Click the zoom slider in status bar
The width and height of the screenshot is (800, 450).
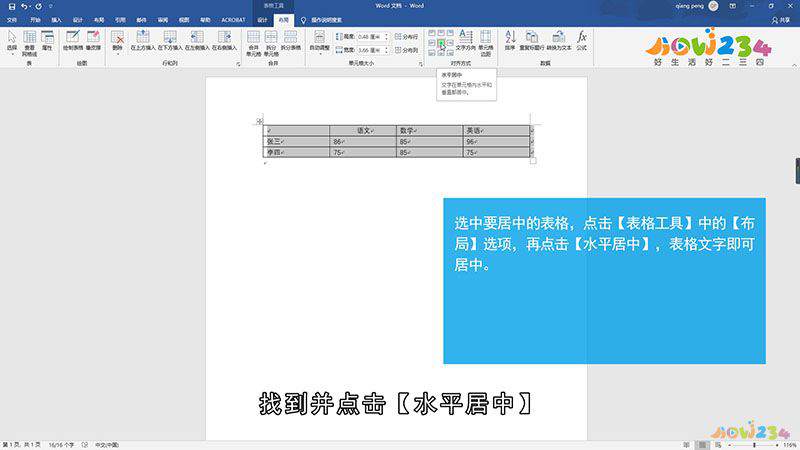[x=754, y=445]
